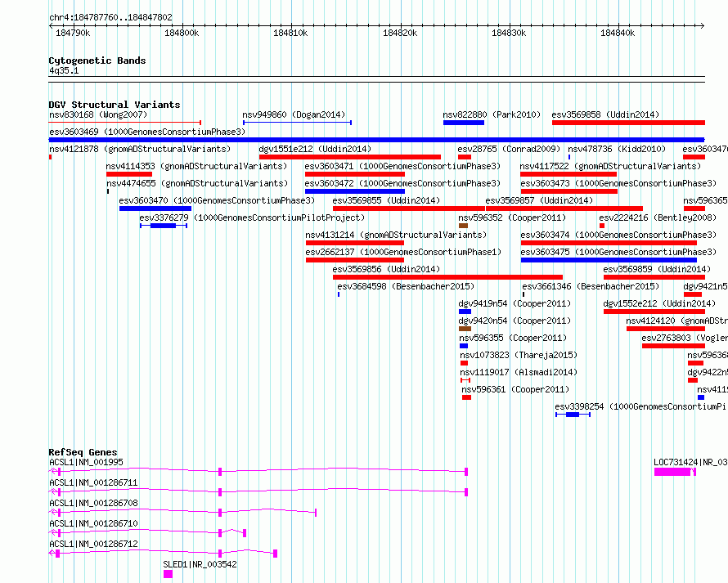The image size is (728, 583).
Task: Click the ACSL1|NM_001286712 transcript label
Action: point(93,544)
